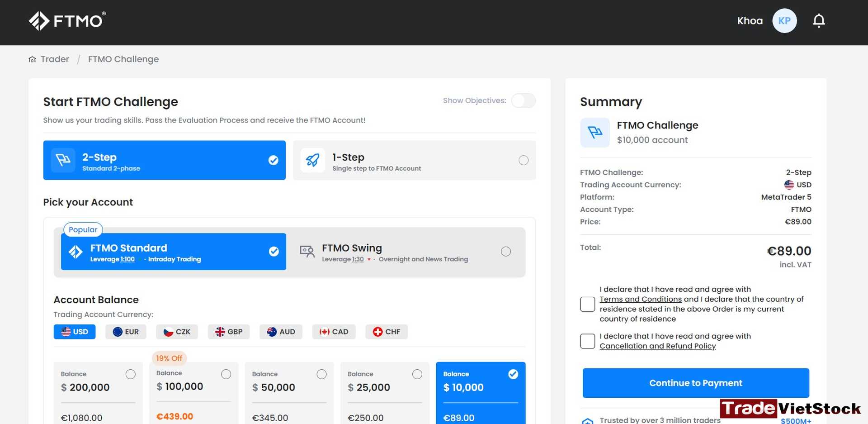
Task: Switch currency to CAD
Action: pos(334,332)
